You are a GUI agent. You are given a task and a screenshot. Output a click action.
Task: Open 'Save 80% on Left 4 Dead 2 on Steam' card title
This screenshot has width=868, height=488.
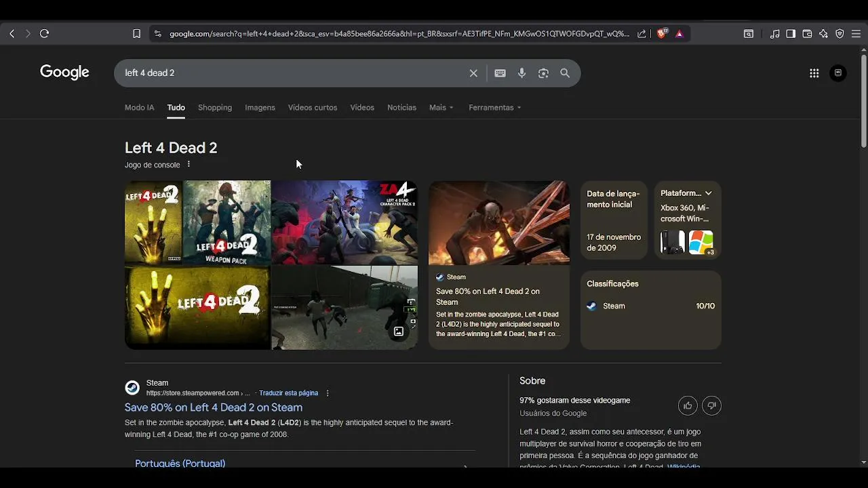pos(488,297)
